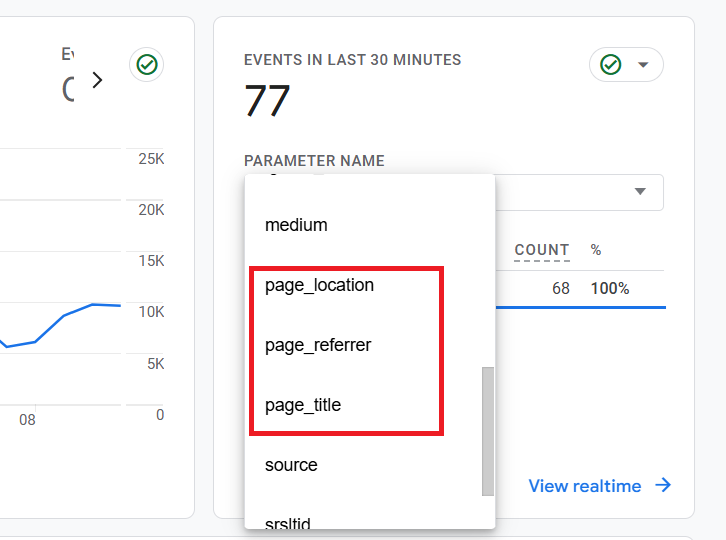The width and height of the screenshot is (726, 540).
Task: Select page_referrer in the dropdown list
Action: 318,345
